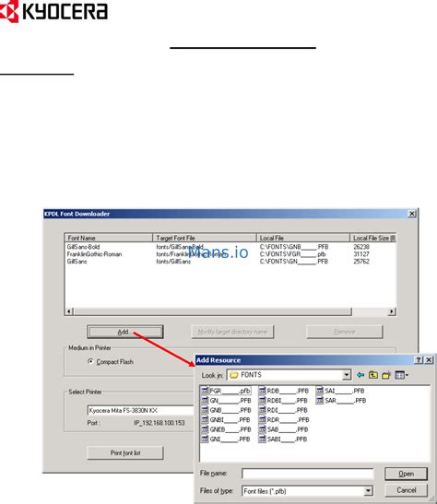437x504 pixels.
Task: Click the Back arrow icon in Add Resource
Action: [x=360, y=375]
